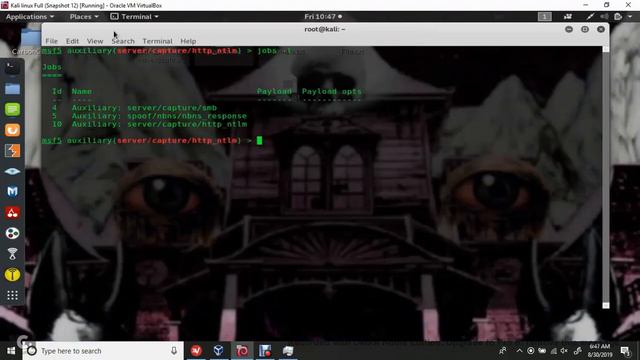Click the volume icon in Kali top panel

(x=604, y=17)
